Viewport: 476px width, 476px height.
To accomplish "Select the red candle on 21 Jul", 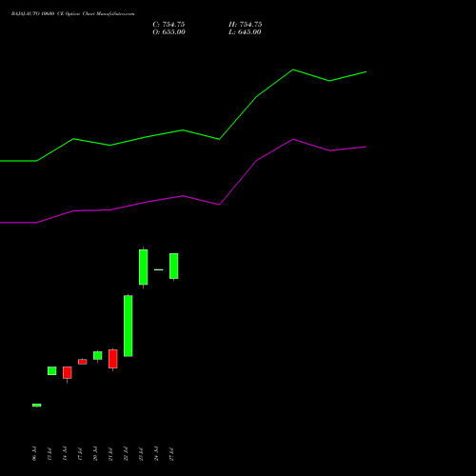I will pos(113,359).
